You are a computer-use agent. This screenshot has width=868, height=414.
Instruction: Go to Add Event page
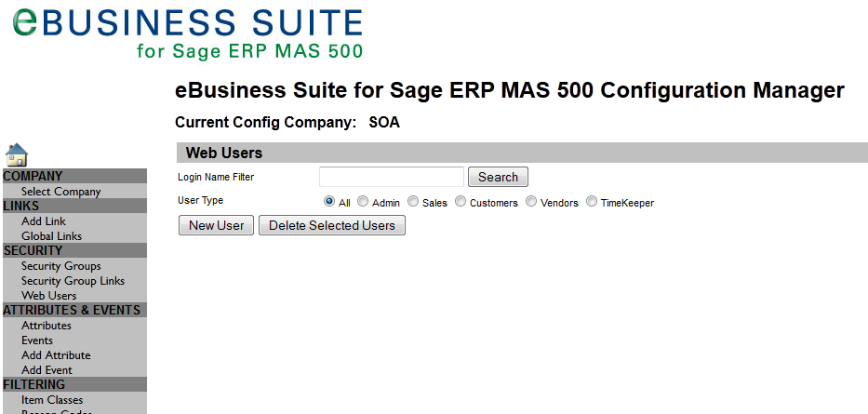[47, 370]
